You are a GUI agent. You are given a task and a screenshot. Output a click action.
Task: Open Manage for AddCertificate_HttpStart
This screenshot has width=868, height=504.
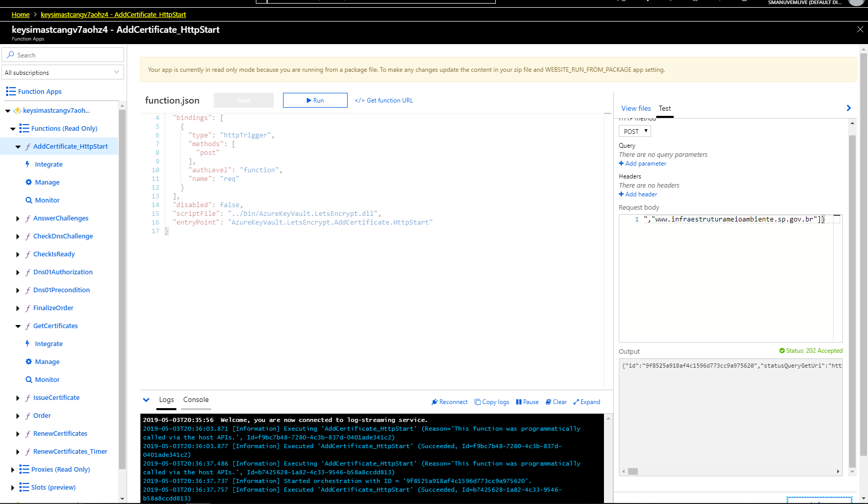pyautogui.click(x=47, y=182)
